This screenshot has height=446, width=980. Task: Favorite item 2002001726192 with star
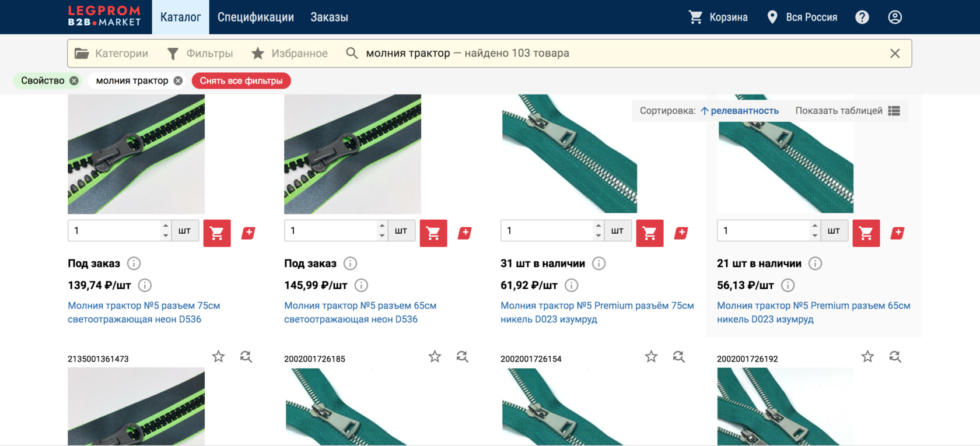[867, 356]
